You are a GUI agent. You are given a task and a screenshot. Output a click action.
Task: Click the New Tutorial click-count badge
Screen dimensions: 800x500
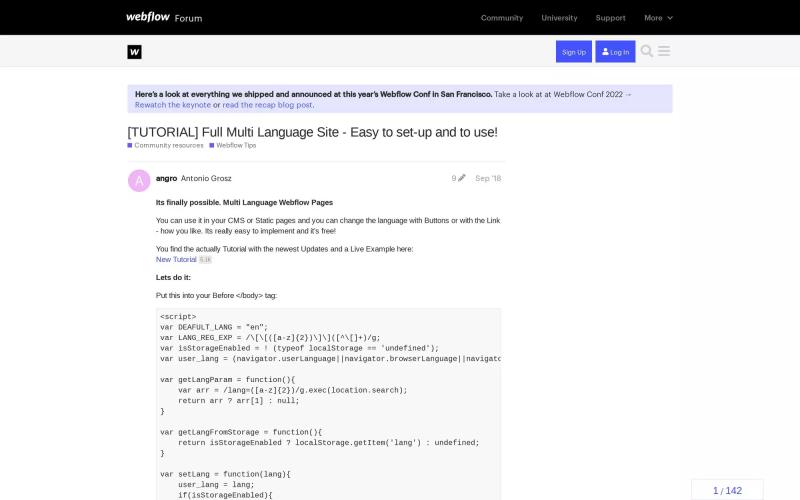205,260
